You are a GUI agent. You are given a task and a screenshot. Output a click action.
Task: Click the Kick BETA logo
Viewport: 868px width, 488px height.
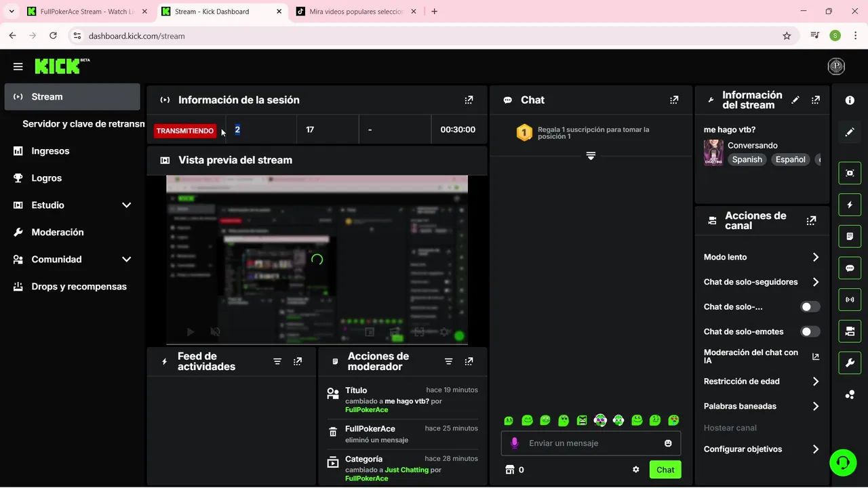62,66
